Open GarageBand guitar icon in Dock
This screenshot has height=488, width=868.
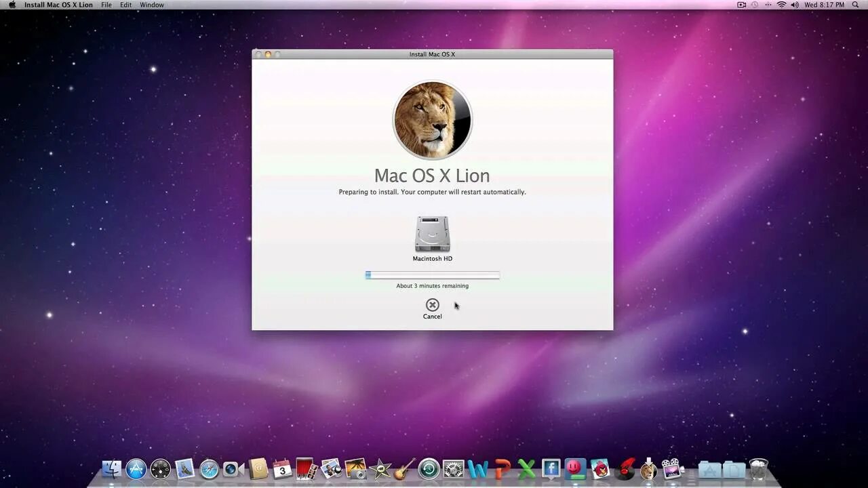click(404, 469)
